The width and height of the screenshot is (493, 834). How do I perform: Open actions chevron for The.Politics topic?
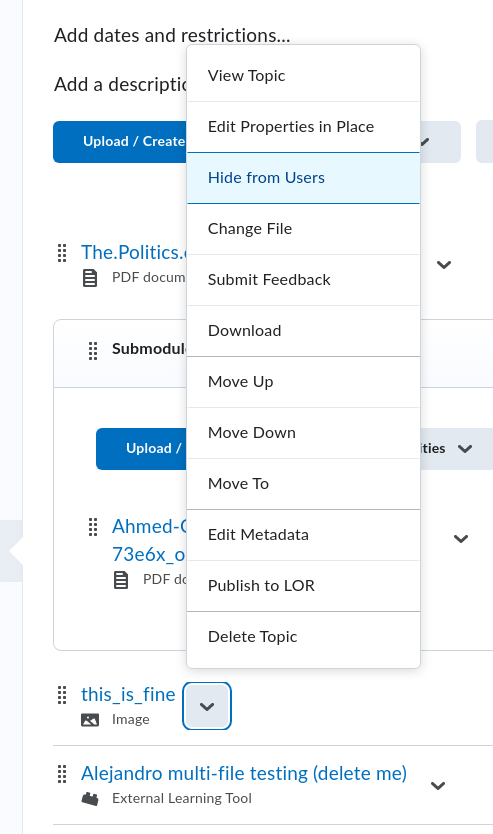click(x=444, y=264)
